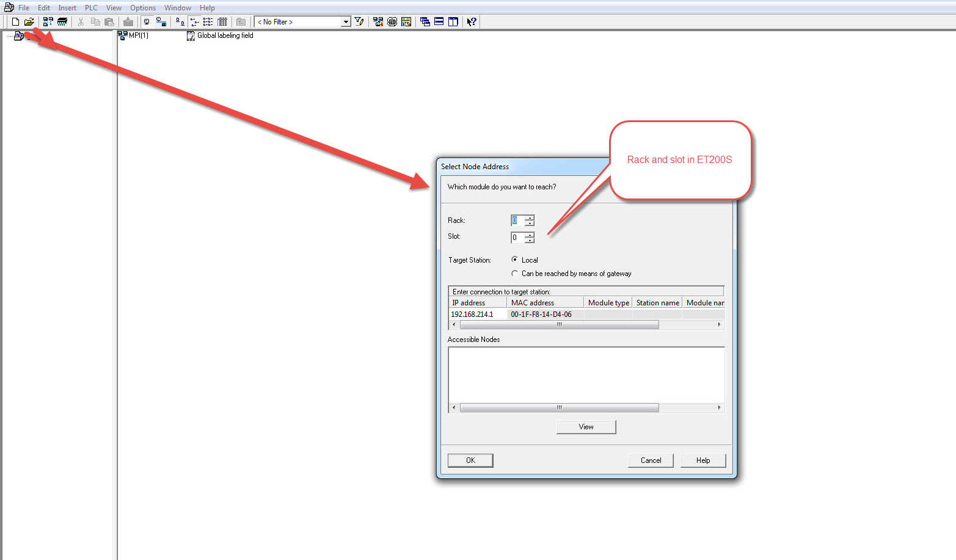956x560 pixels.
Task: Select the MPI(1) network object
Action: (133, 35)
